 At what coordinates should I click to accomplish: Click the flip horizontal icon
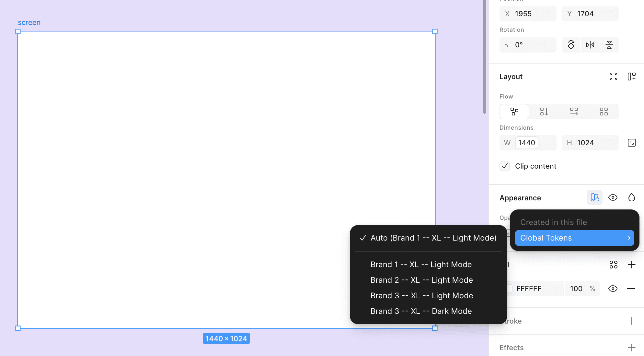point(590,45)
